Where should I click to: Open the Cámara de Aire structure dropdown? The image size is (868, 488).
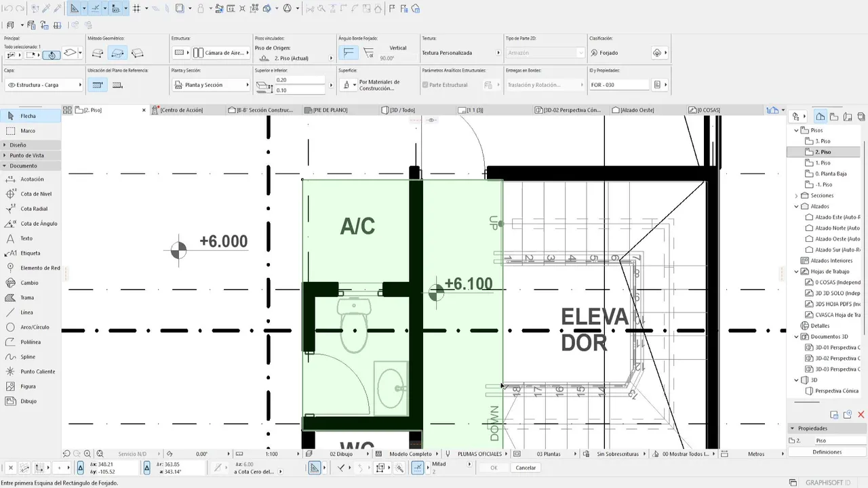point(221,53)
